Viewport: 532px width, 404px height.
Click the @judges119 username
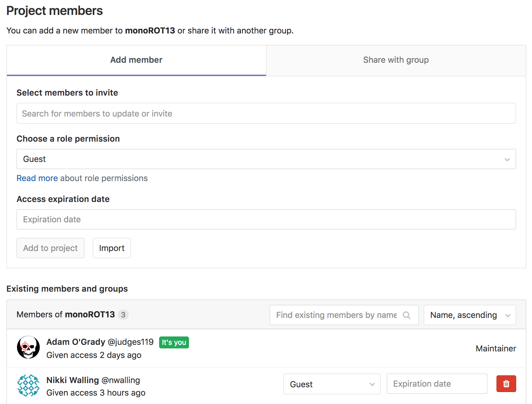130,342
